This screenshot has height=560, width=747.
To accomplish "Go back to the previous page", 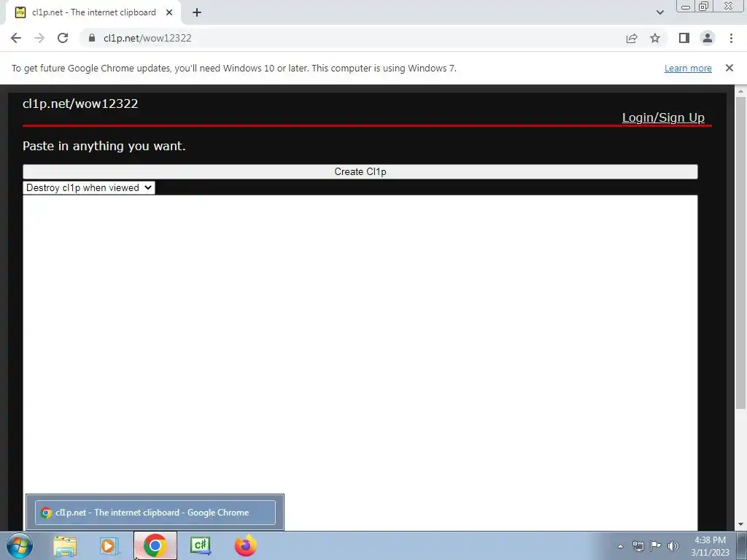I will 16,38.
